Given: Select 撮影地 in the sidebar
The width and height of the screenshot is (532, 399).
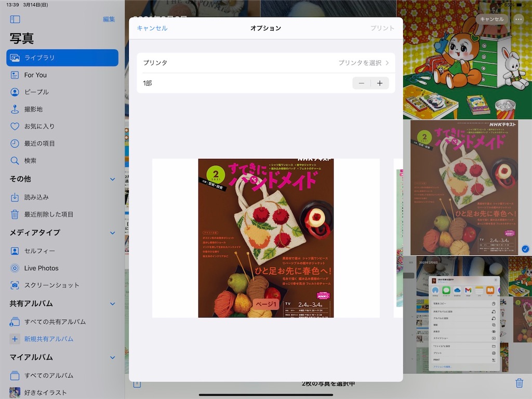Looking at the screenshot, I should [62, 109].
